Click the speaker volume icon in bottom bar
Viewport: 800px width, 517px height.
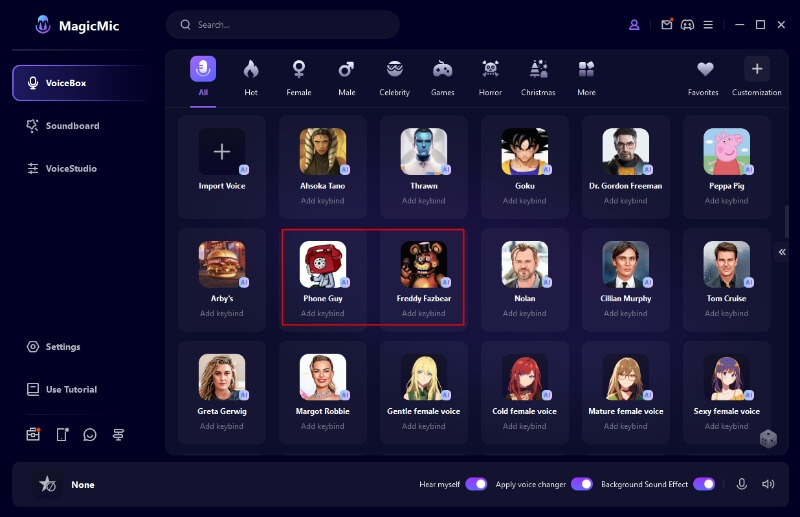coord(768,484)
